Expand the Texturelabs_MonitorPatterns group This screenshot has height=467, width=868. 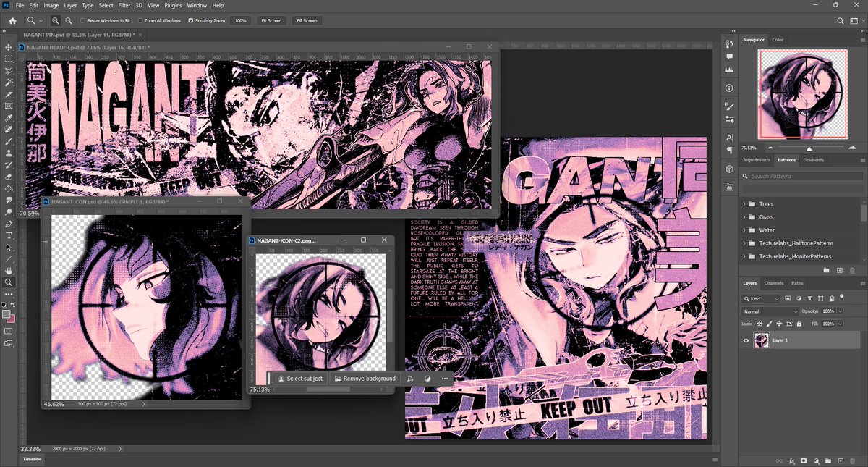click(744, 256)
